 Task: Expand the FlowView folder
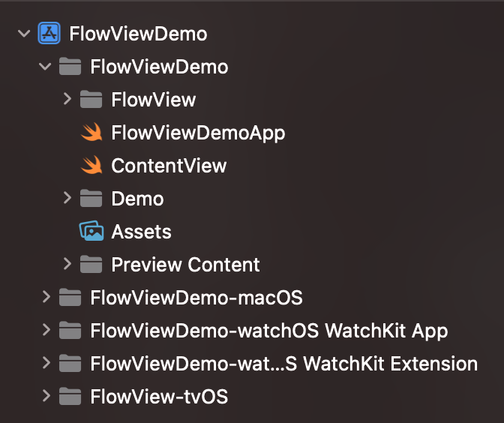[x=67, y=100]
